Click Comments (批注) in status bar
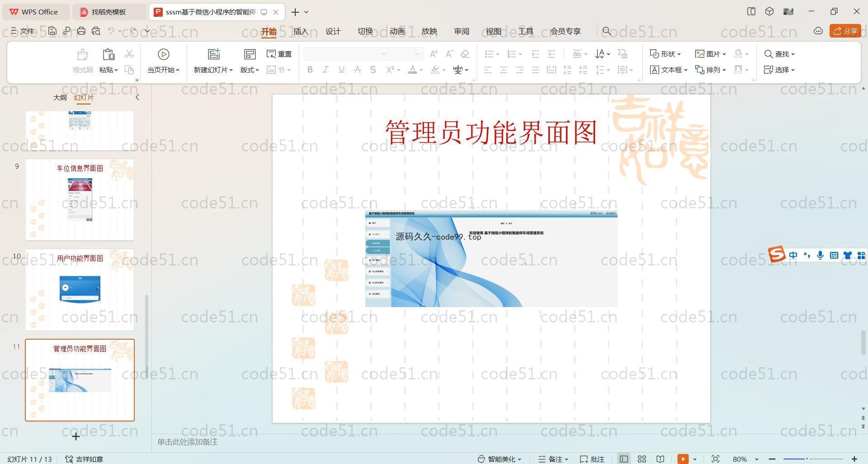Screen dimensions: 868x464 pyautogui.click(x=592, y=459)
